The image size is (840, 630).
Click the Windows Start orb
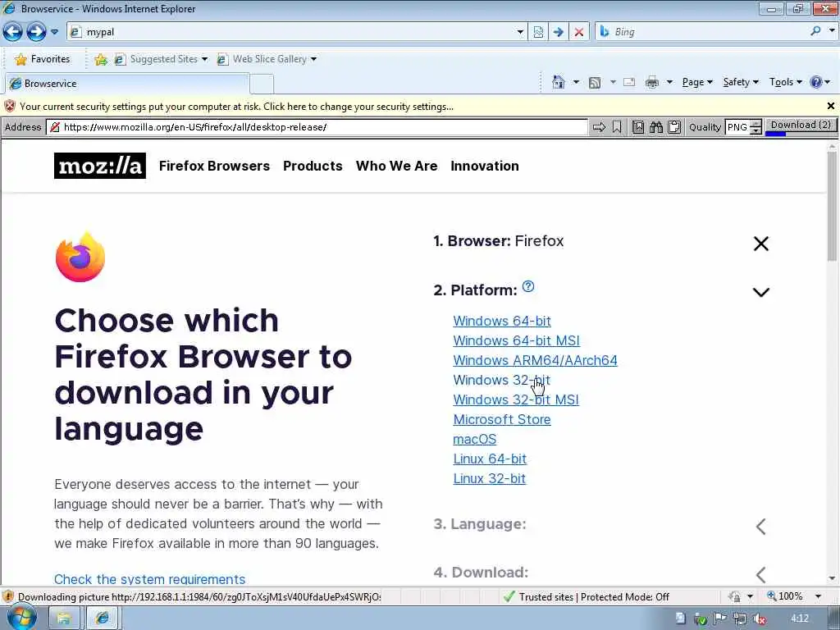point(21,619)
